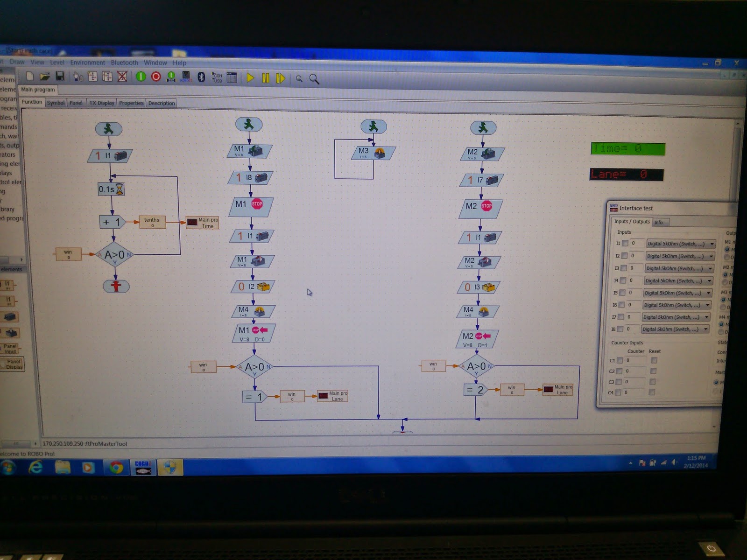This screenshot has width=747, height=560.
Task: Select the first flowchart's green start element
Action: click(109, 129)
